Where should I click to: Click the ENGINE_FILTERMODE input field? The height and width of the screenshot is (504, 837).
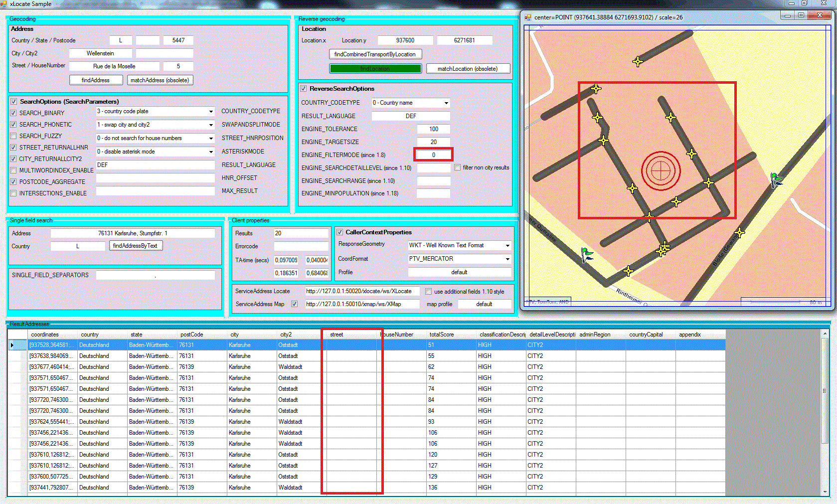click(x=433, y=155)
